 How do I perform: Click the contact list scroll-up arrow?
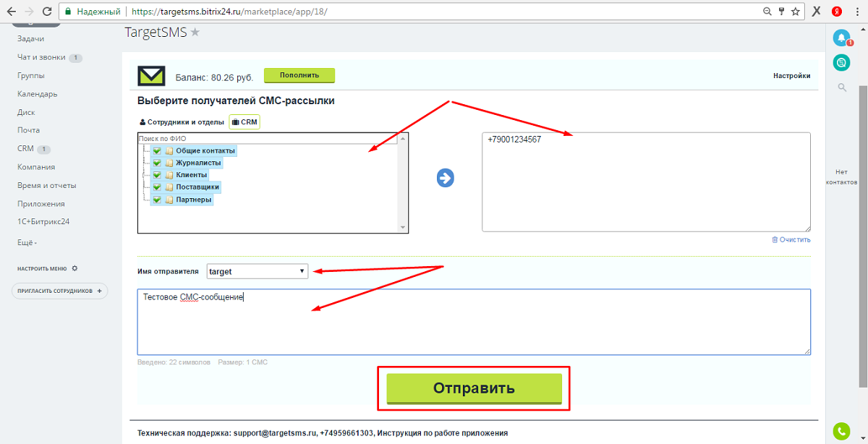(404, 138)
